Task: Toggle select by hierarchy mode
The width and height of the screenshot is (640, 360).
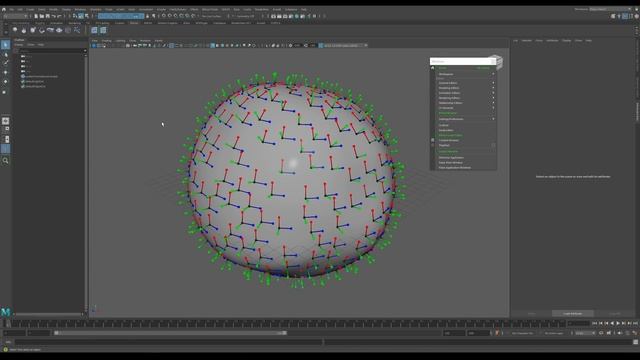Action: (75, 16)
